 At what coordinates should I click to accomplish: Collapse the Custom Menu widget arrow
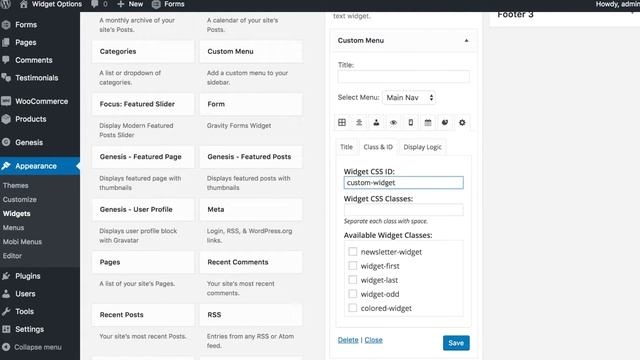466,40
